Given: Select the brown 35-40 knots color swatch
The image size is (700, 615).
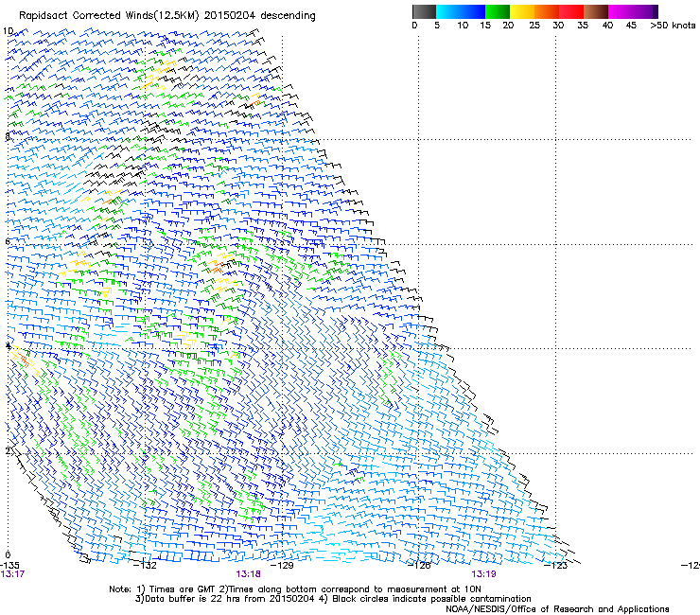Looking at the screenshot, I should click(x=596, y=11).
